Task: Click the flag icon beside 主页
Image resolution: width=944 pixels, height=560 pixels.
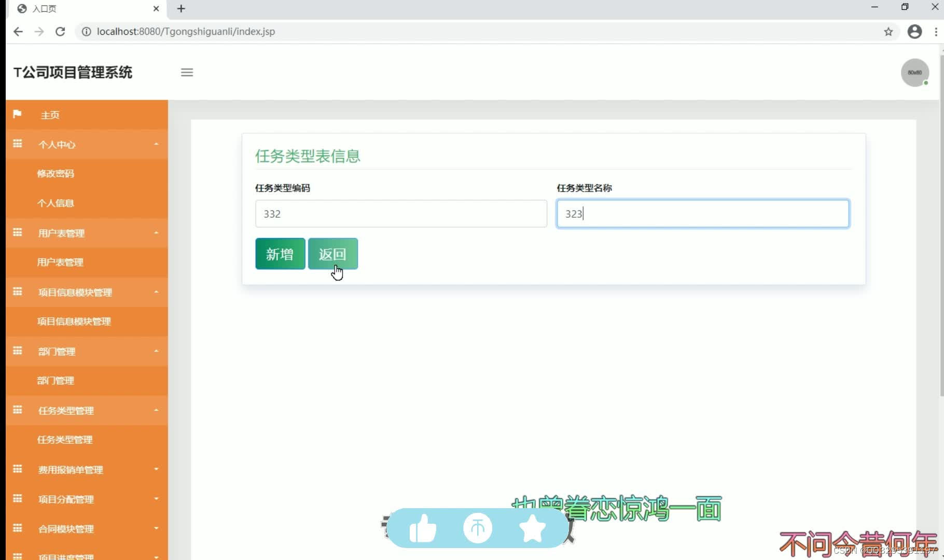Action: pos(17,114)
